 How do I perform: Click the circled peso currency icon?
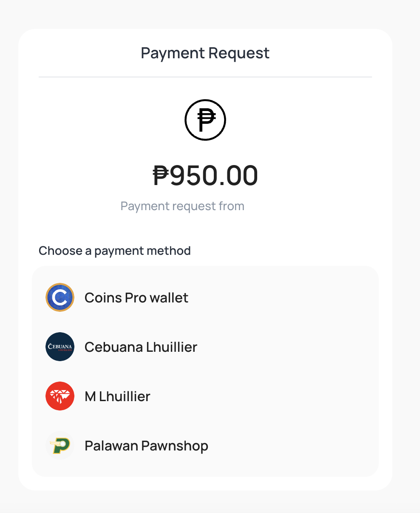pyautogui.click(x=205, y=120)
